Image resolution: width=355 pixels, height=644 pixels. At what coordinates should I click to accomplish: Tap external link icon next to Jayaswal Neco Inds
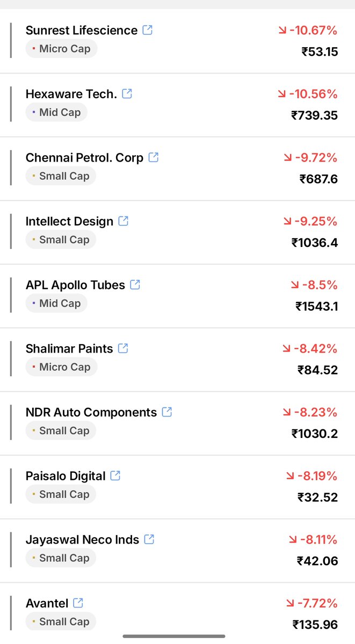pos(149,539)
